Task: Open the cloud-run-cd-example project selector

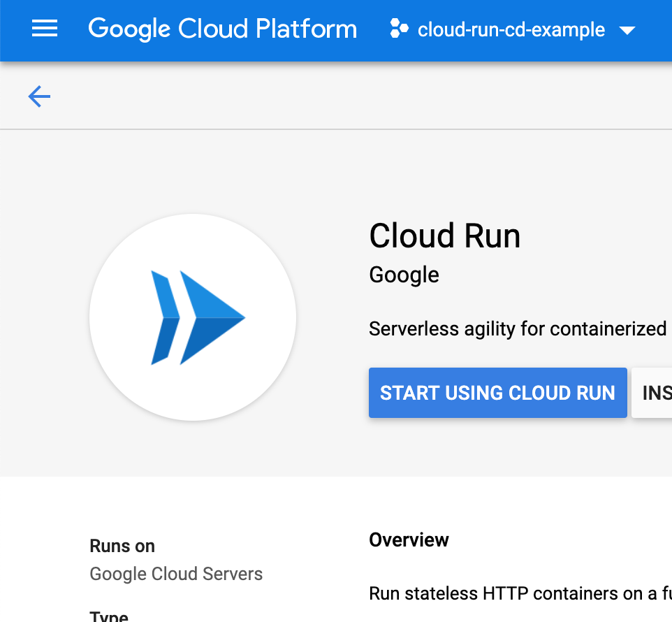Action: click(x=513, y=29)
